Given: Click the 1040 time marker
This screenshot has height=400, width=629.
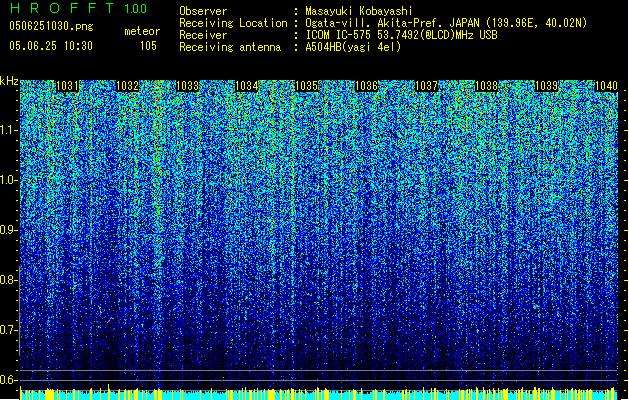Looking at the screenshot, I should coord(606,86).
